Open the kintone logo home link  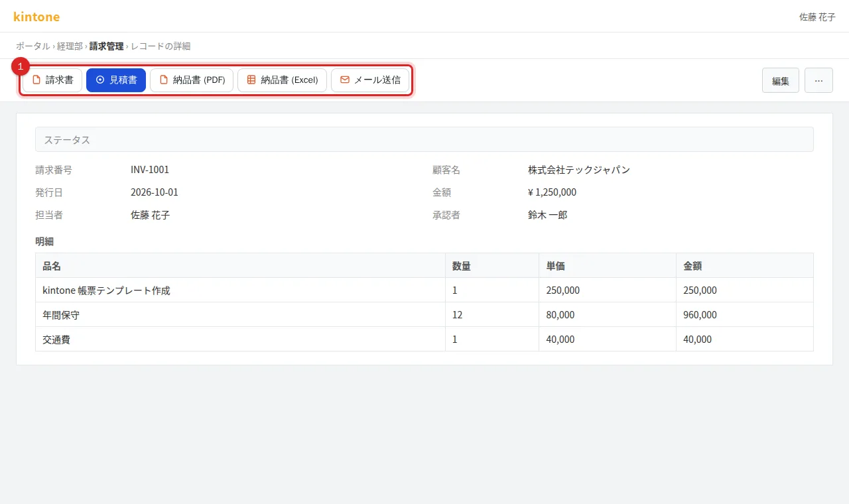(36, 17)
